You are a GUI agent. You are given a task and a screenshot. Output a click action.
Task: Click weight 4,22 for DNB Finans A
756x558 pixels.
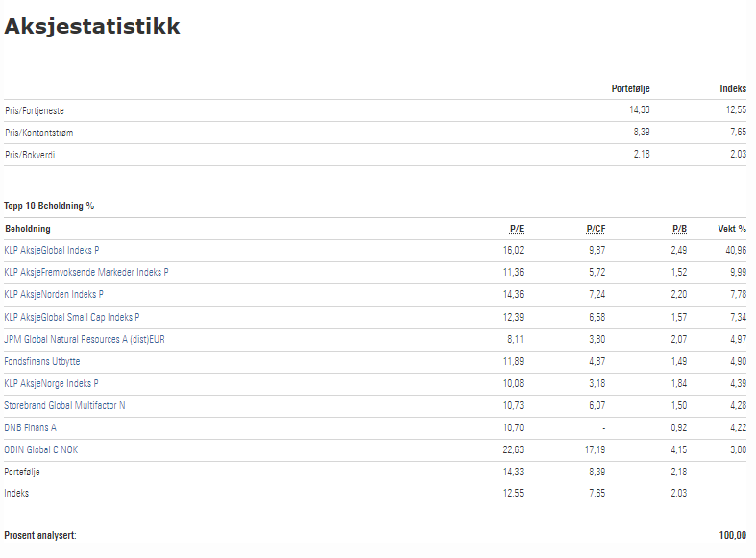point(738,428)
